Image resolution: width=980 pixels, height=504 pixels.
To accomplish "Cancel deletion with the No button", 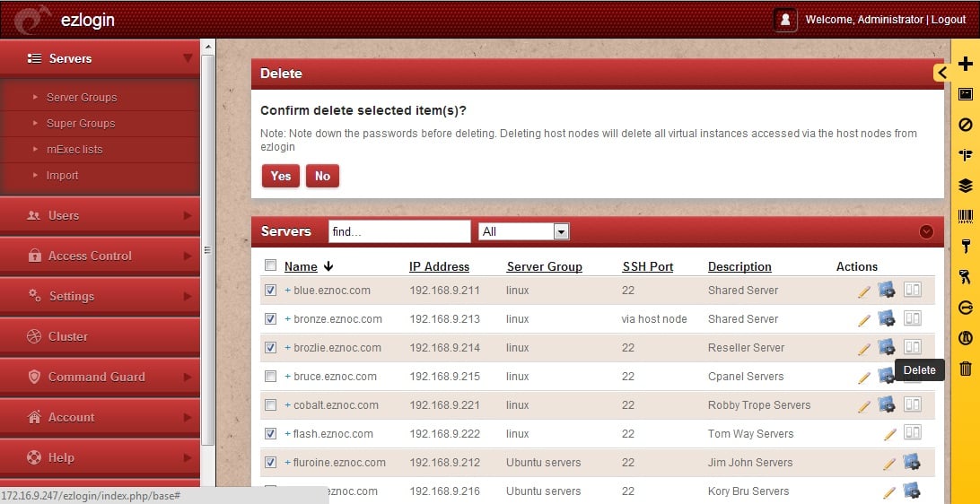I will pos(322,176).
